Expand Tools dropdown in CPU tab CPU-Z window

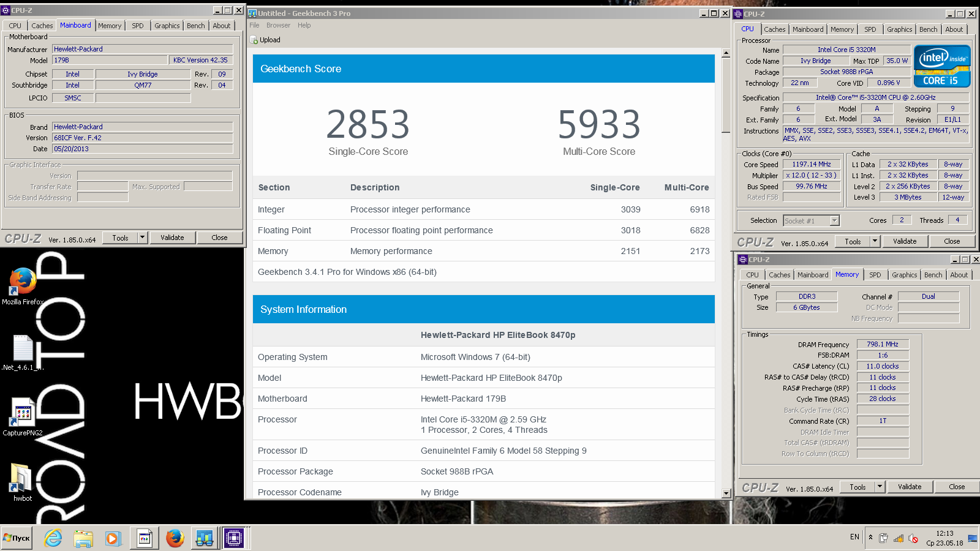875,241
